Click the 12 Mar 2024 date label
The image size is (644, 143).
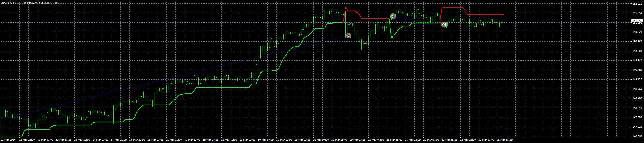8,140
